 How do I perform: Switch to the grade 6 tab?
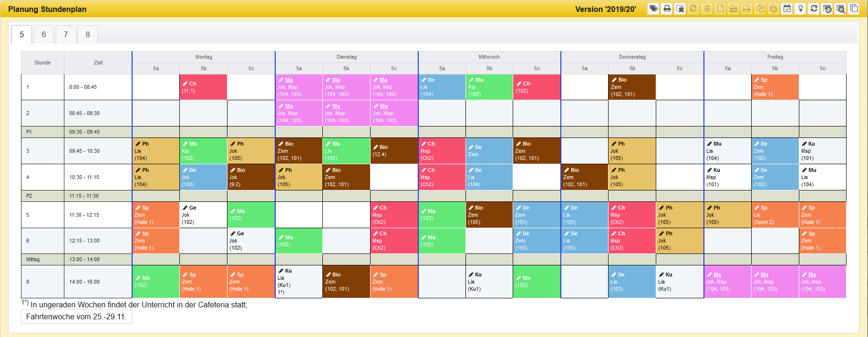click(x=44, y=34)
